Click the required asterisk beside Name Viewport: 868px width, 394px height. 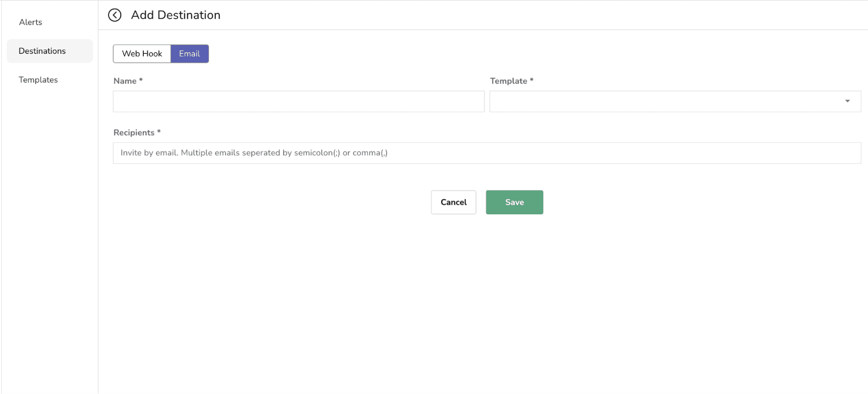141,80
